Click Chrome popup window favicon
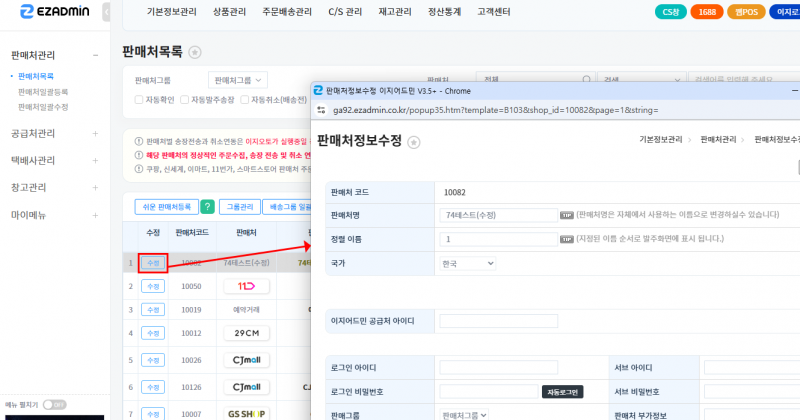This screenshot has width=800, height=420. point(318,90)
